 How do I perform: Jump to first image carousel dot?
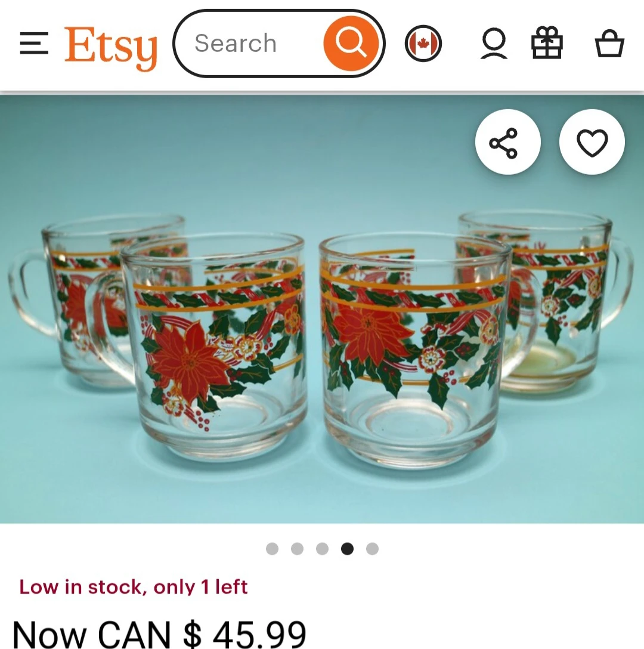coord(272,548)
